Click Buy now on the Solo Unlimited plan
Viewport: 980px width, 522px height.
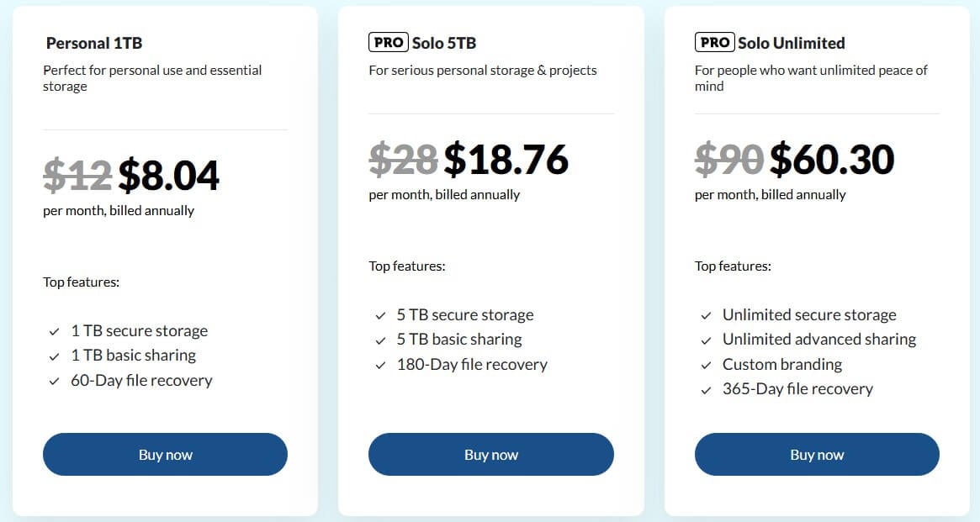click(x=816, y=454)
